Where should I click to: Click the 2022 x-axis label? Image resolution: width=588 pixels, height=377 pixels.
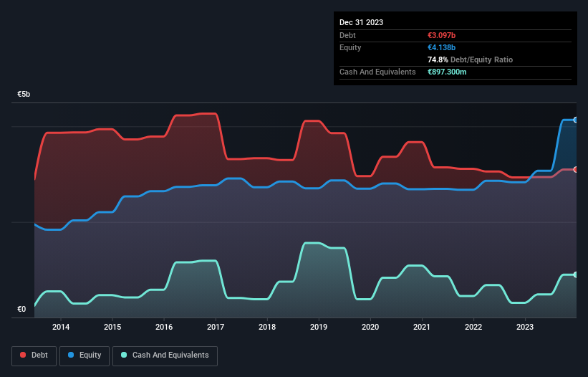tap(473, 327)
